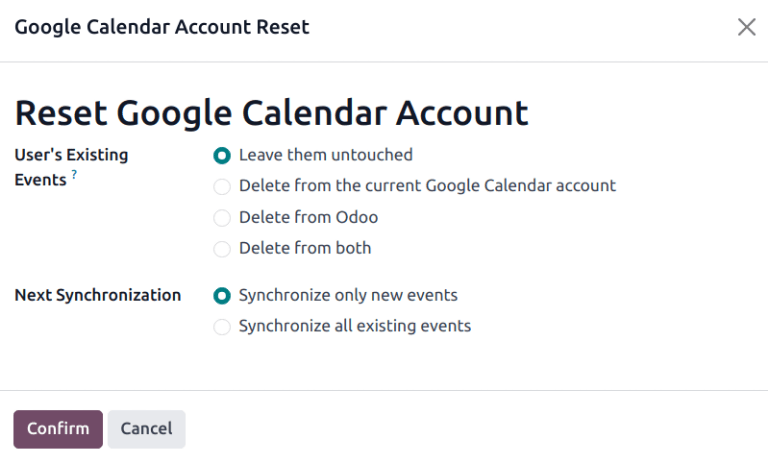Click the 'Delete from the current Google Calendar account' text
The image size is (768, 462).
(x=427, y=186)
